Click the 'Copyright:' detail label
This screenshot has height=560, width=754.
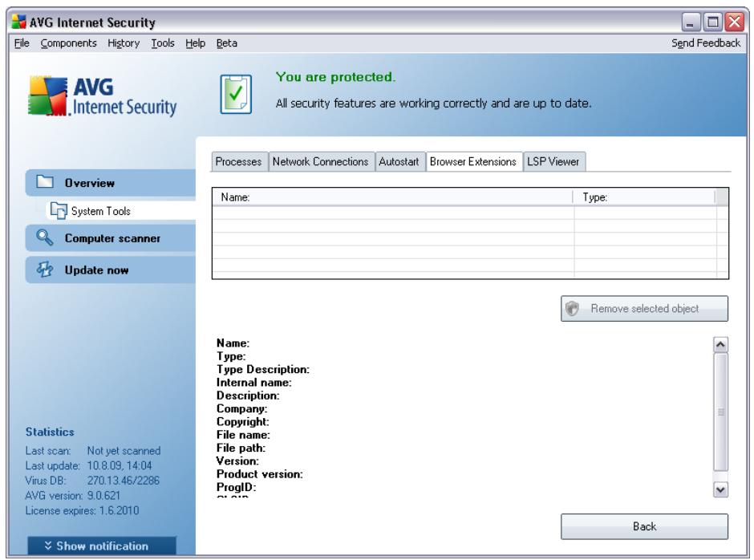[x=243, y=421]
